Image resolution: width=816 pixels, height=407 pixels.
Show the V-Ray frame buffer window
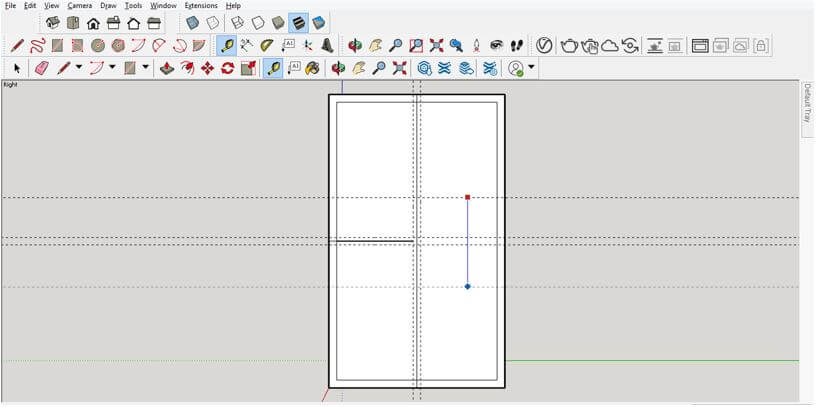pyautogui.click(x=700, y=46)
